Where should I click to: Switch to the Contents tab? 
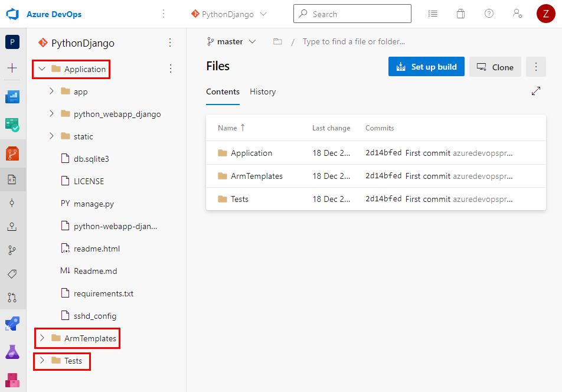(x=223, y=92)
